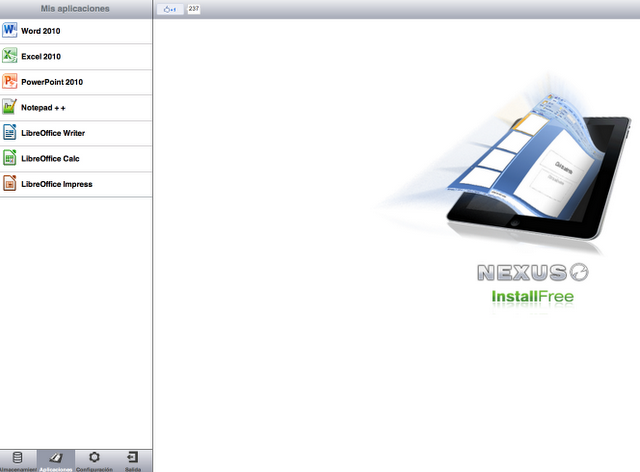Click the 237 like count bubble
The height and width of the screenshot is (472, 640).
(194, 9)
